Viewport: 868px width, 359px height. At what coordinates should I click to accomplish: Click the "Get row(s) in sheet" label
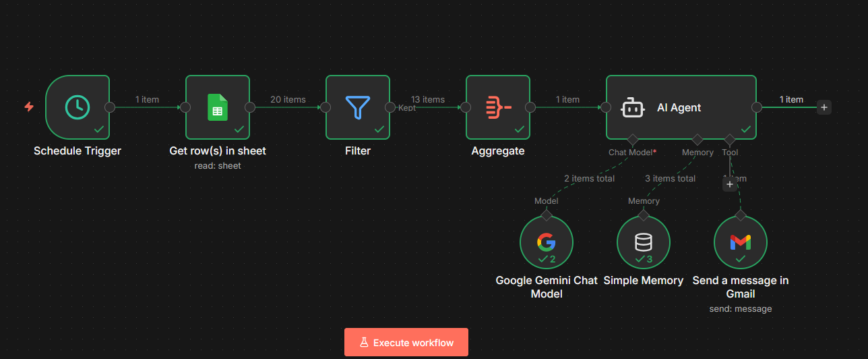click(218, 150)
